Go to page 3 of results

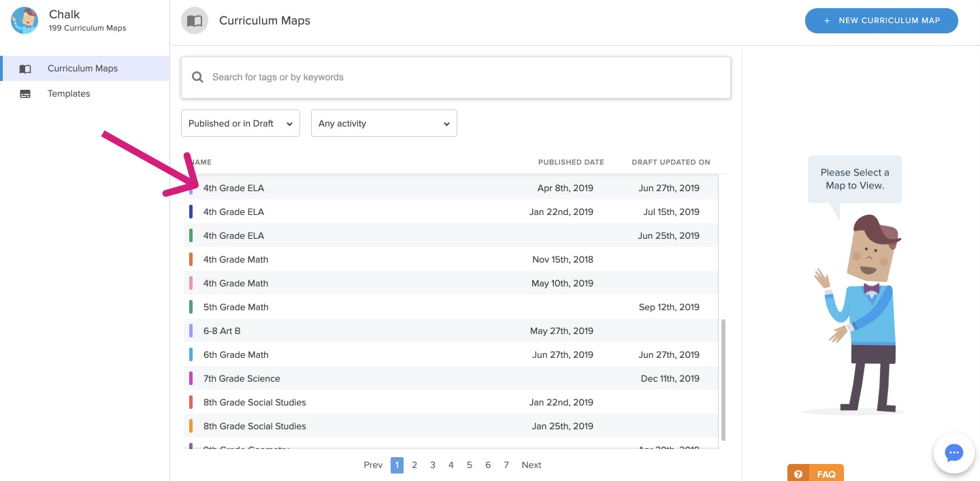(x=433, y=465)
